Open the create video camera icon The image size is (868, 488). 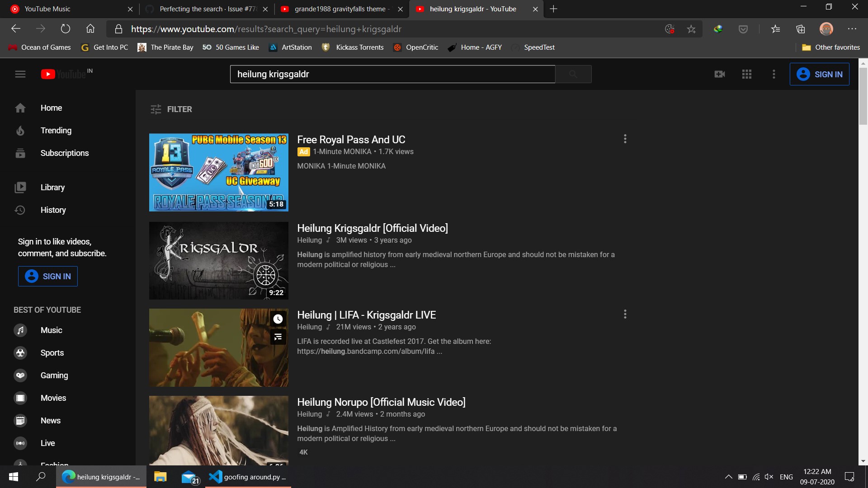pyautogui.click(x=720, y=74)
